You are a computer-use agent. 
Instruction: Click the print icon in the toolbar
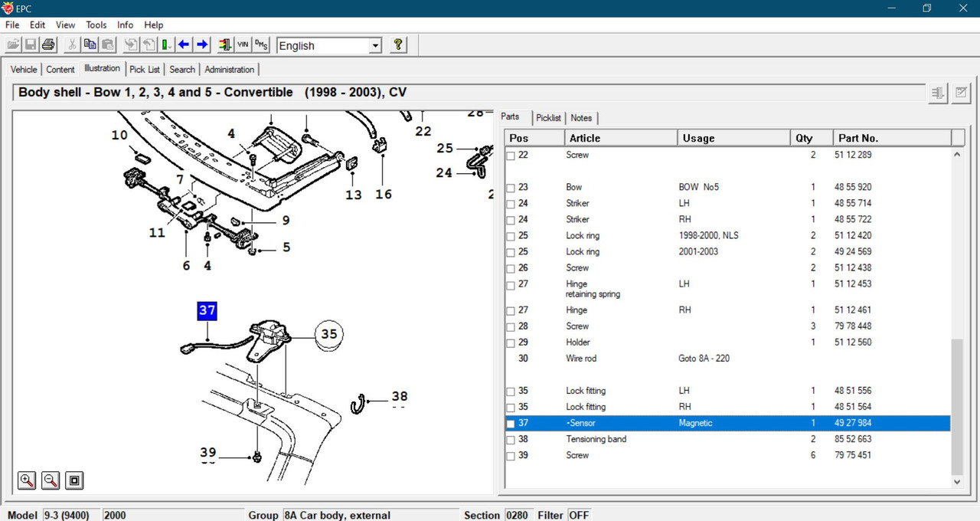48,45
